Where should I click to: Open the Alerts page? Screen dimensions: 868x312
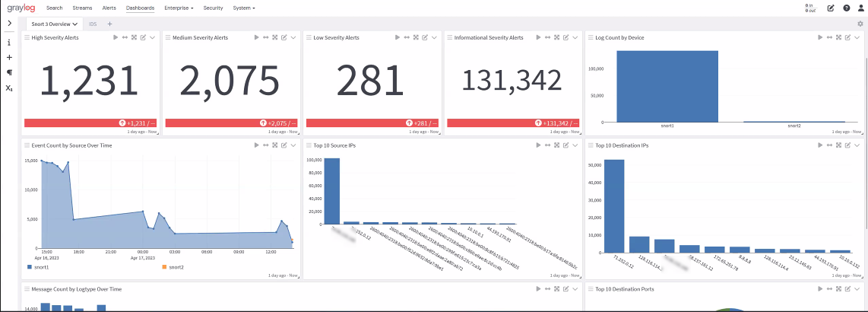point(109,8)
